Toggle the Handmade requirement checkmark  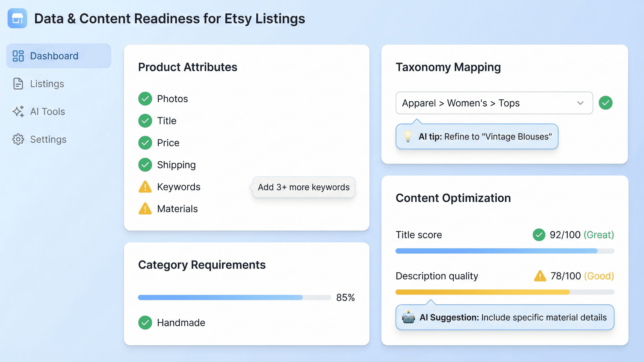[x=145, y=322]
